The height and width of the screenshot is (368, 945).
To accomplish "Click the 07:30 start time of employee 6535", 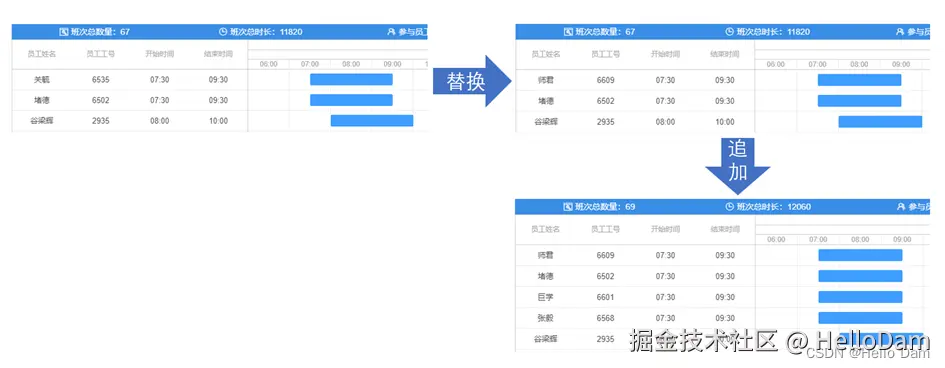I will (x=160, y=80).
